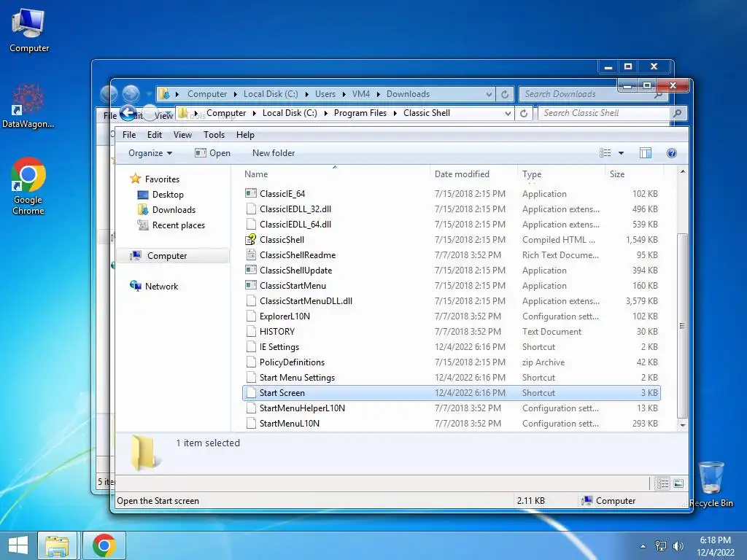Open DataWagon desktop shortcut
747x560 pixels.
28,106
